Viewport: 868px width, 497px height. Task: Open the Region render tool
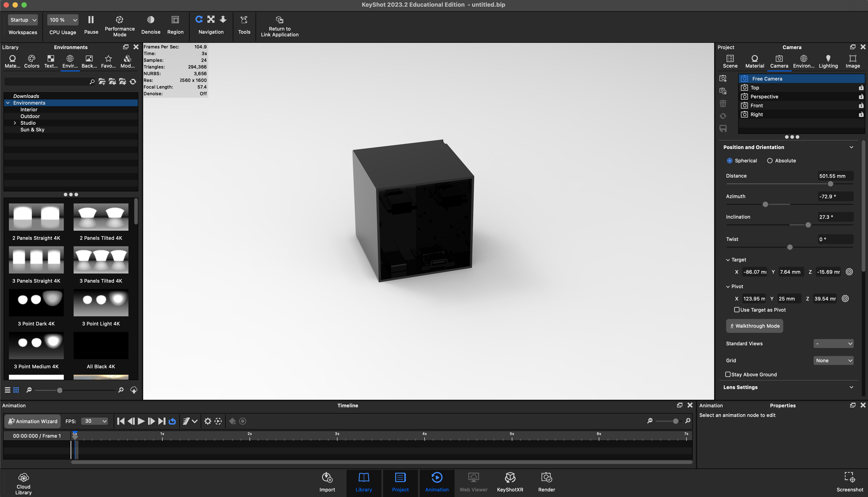(x=175, y=20)
